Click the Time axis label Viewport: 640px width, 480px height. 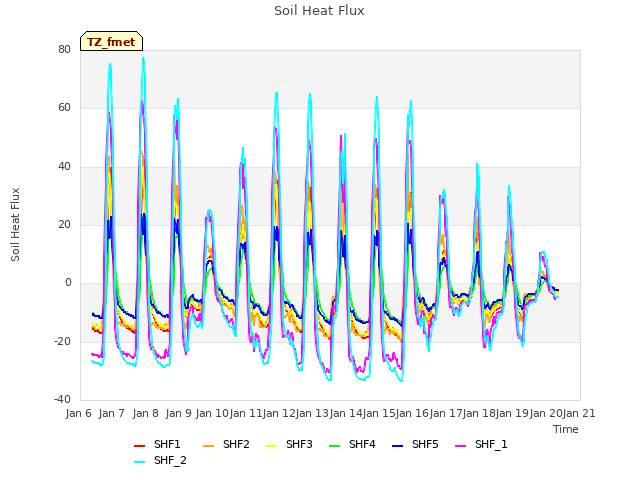click(566, 429)
